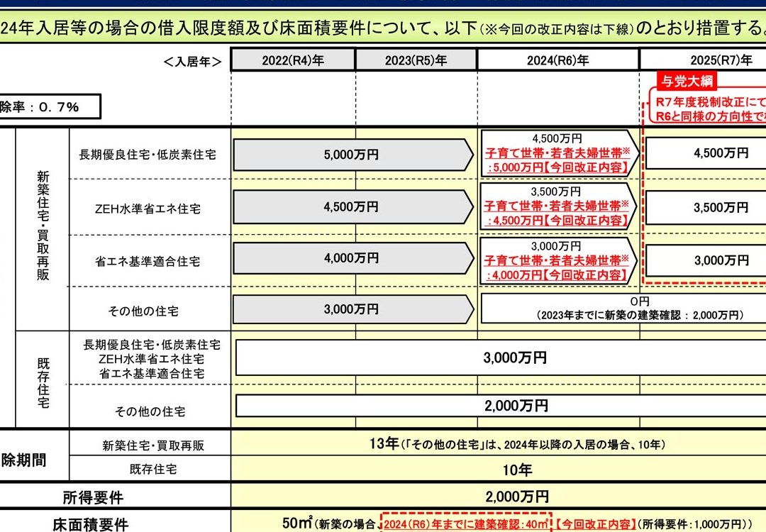Click red 子育て世帯 4,500万円 underlined text
The height and width of the screenshot is (532, 766).
[557, 214]
